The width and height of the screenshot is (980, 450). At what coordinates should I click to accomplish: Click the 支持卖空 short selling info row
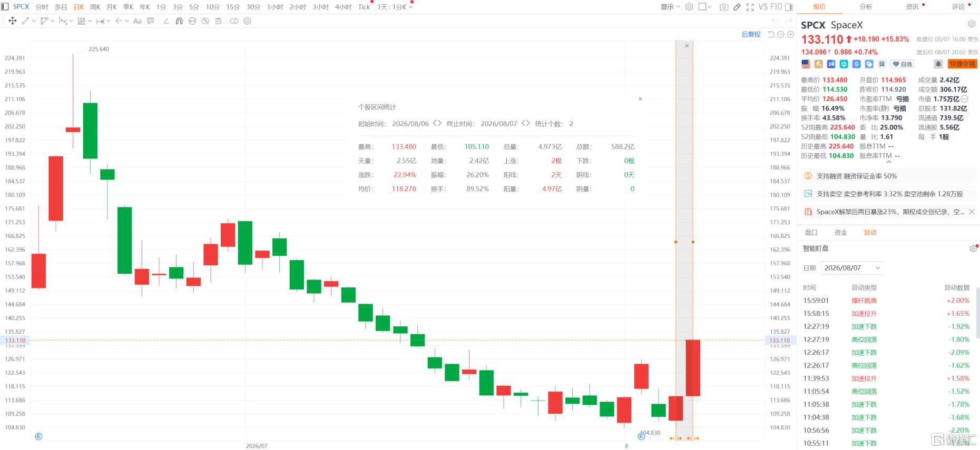(889, 194)
